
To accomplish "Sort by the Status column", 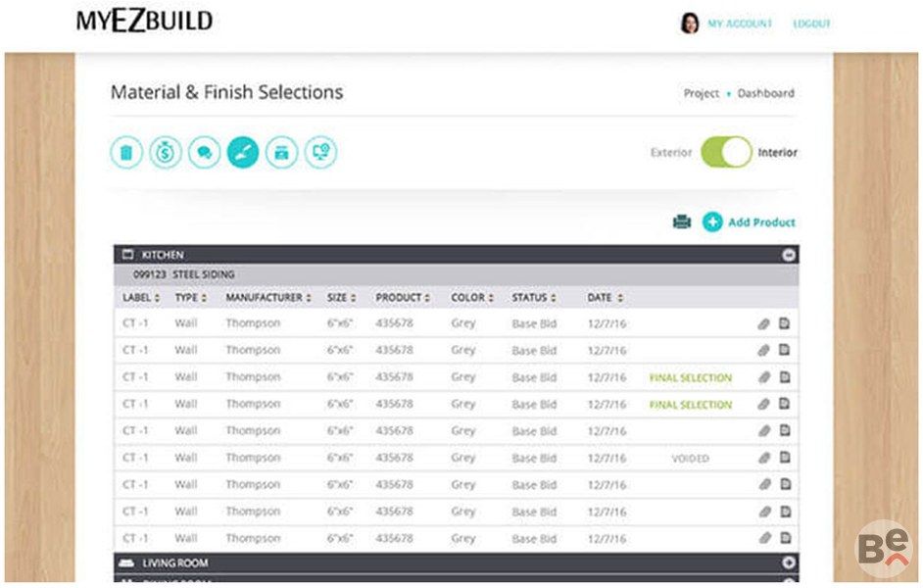I will (x=534, y=298).
